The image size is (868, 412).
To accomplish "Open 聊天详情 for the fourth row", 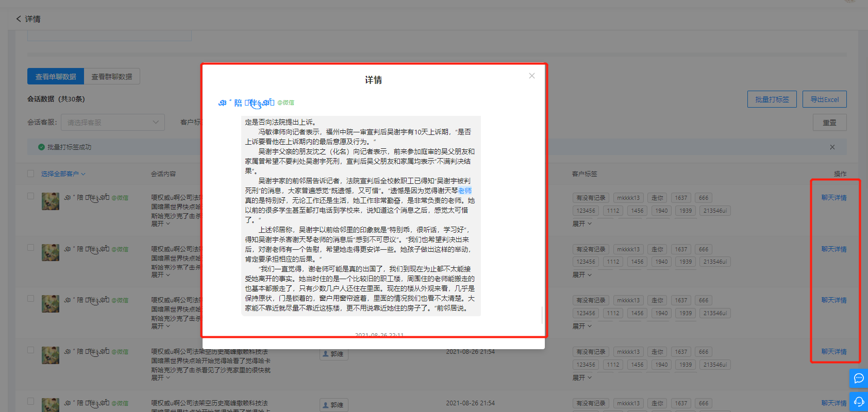I will tap(834, 352).
